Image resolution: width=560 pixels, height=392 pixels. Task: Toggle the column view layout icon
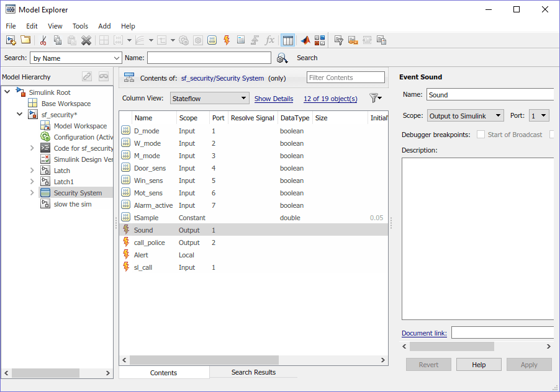(287, 40)
